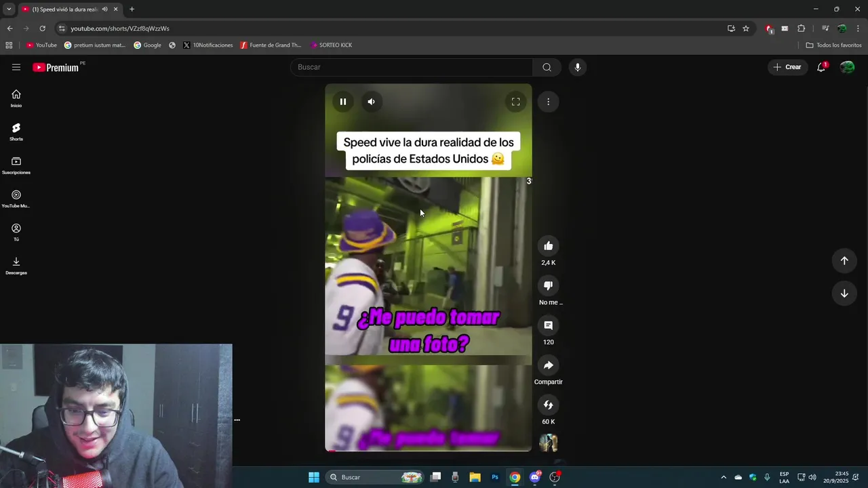The image size is (868, 488).
Task: View site information icon in address bar
Action: pyautogui.click(x=62, y=28)
